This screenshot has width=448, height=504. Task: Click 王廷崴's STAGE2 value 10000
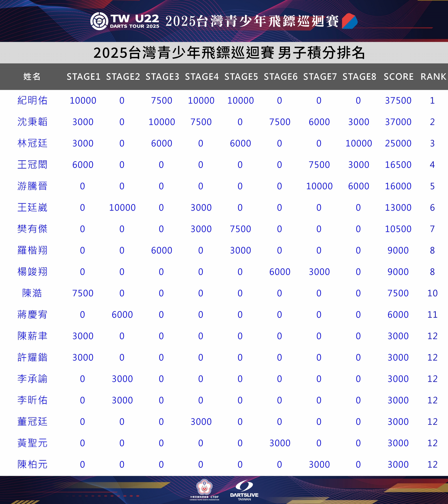tap(122, 208)
